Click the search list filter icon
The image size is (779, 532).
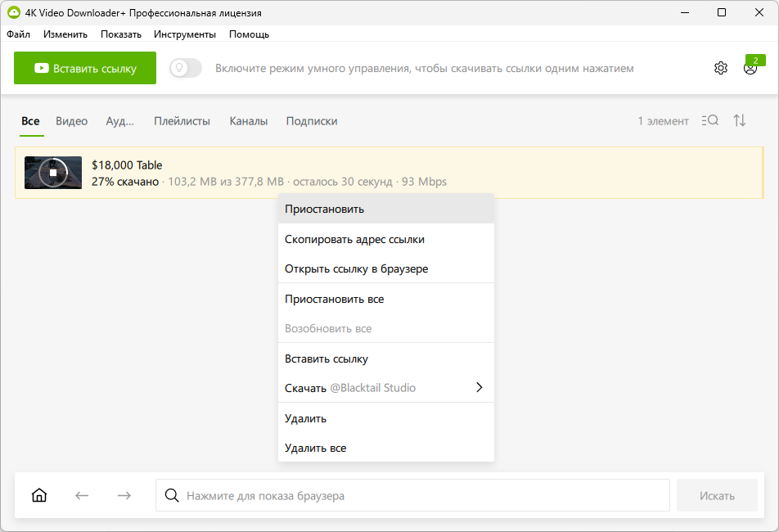tap(710, 120)
